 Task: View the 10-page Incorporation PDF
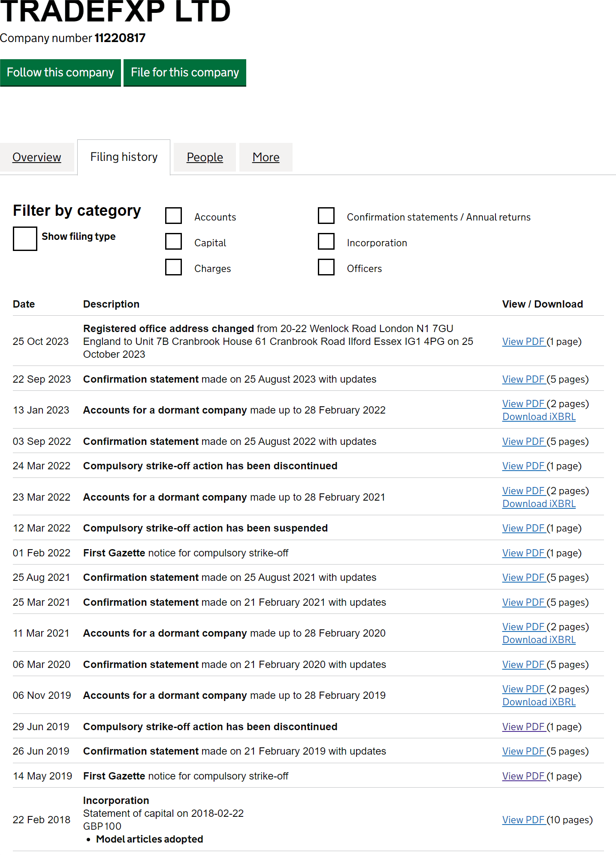click(x=524, y=820)
